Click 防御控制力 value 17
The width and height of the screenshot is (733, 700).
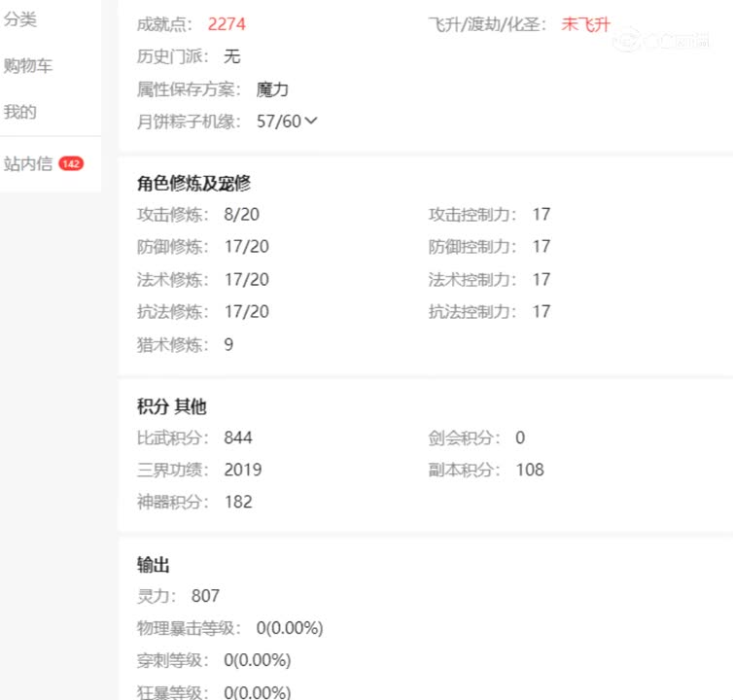point(541,246)
